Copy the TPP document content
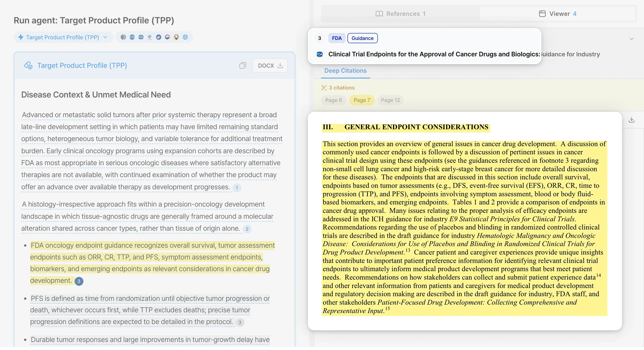The image size is (644, 350). pos(243,65)
